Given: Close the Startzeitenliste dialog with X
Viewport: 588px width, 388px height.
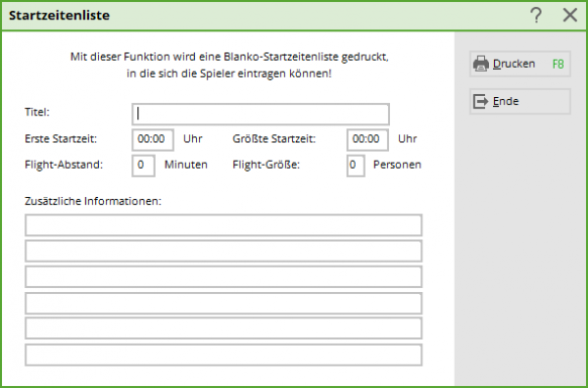Looking at the screenshot, I should [570, 16].
